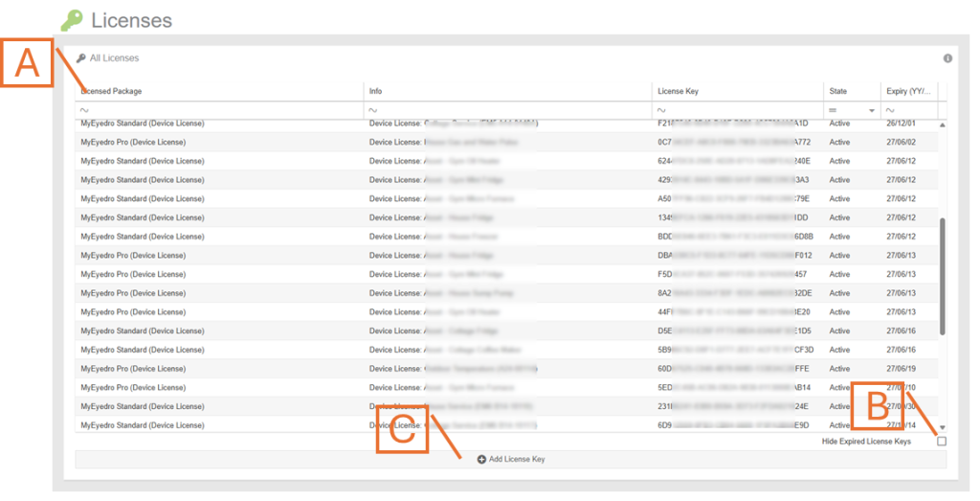980x501 pixels.
Task: Click the small key icon next to All Licenses
Action: (80, 58)
